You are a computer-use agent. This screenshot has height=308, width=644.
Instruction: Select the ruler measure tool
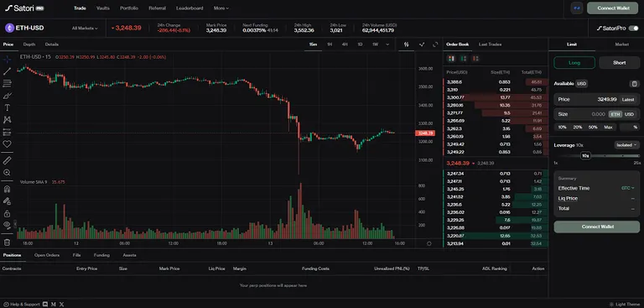coord(7,160)
